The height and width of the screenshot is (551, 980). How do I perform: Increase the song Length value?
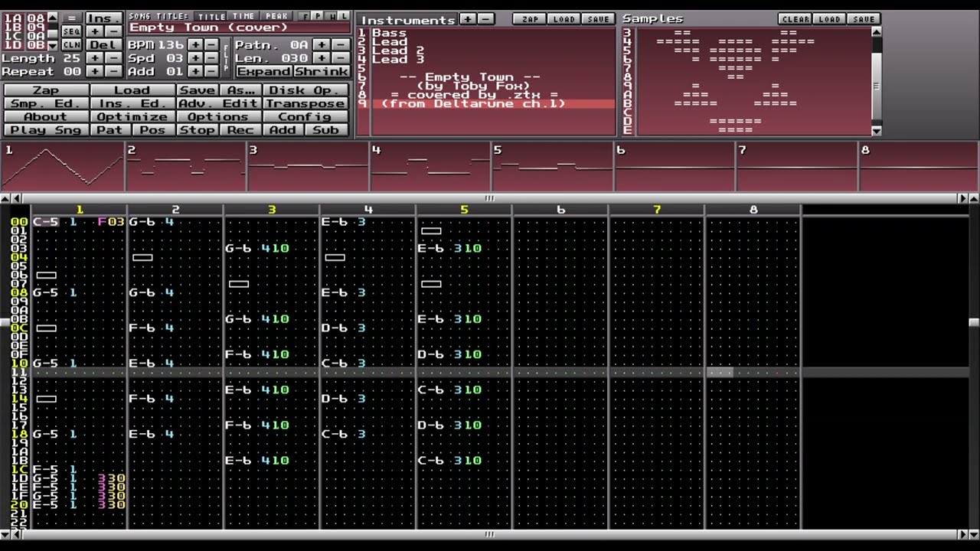94,58
